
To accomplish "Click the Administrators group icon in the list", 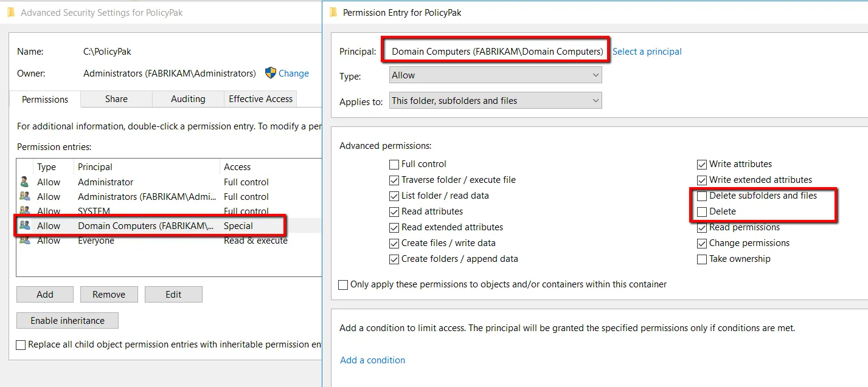I will [x=24, y=197].
